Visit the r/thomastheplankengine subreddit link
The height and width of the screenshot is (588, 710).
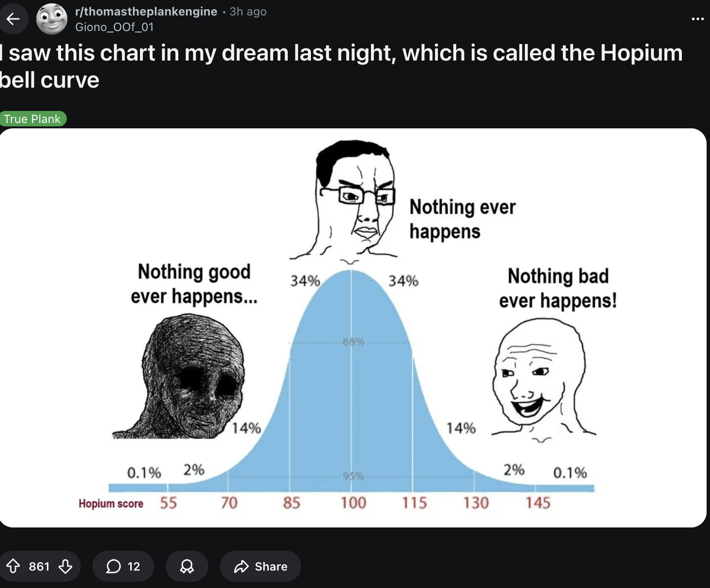pos(146,12)
